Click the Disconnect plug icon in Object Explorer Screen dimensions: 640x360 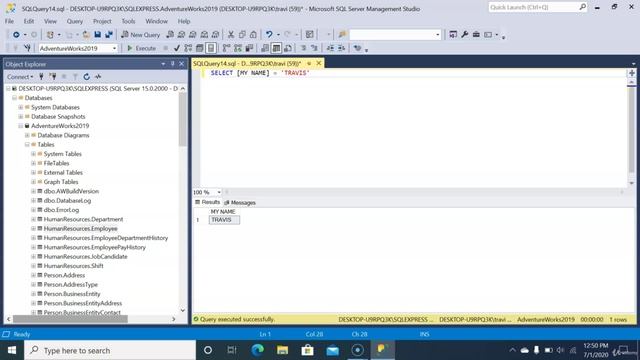coord(53,77)
